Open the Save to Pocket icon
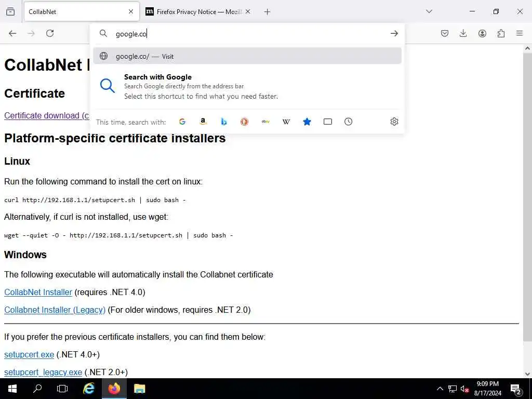The image size is (532, 399). pos(445,33)
